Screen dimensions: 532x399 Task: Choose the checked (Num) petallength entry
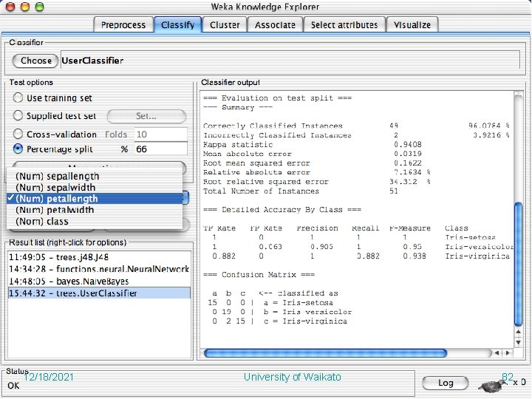(x=95, y=199)
